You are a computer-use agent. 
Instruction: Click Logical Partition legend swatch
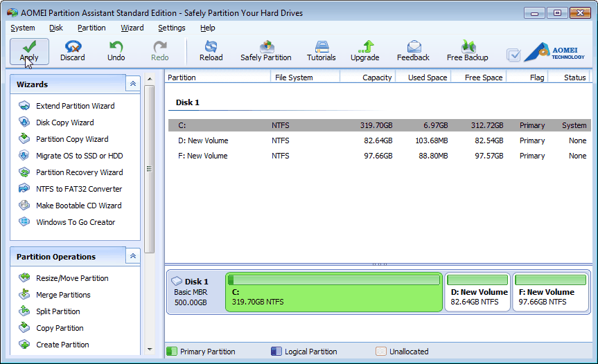pos(276,351)
